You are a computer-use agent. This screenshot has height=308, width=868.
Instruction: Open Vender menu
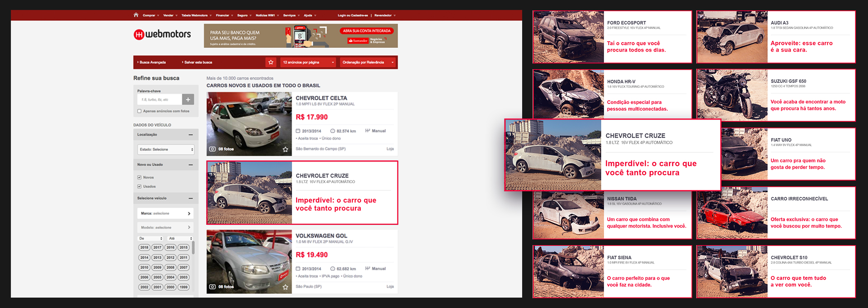[170, 15]
